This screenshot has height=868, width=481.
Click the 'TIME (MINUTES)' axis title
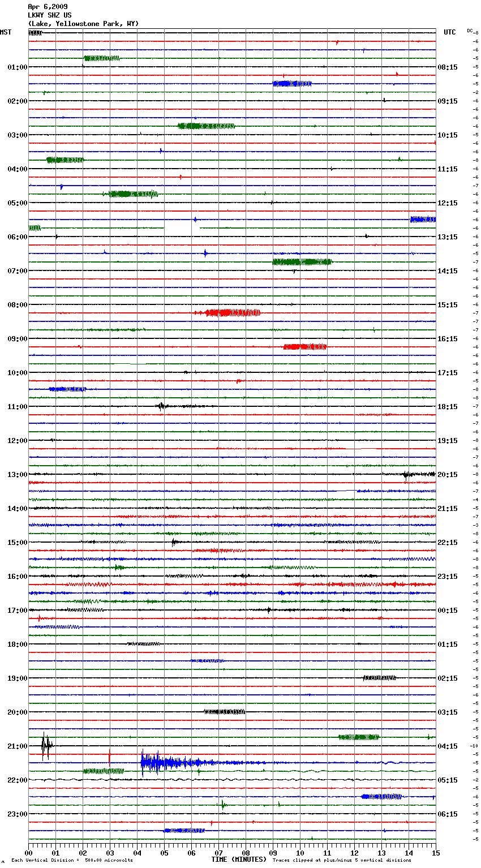click(x=239, y=860)
